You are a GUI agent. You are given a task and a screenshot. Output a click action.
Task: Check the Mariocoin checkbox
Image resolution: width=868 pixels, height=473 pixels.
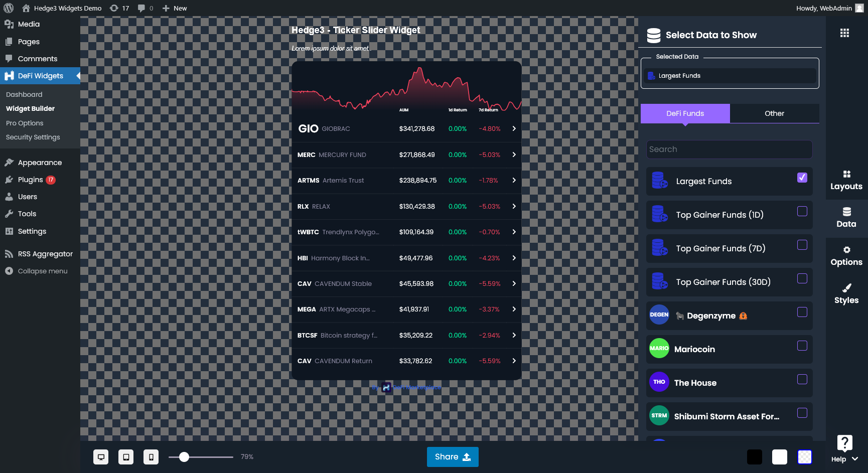(x=803, y=346)
